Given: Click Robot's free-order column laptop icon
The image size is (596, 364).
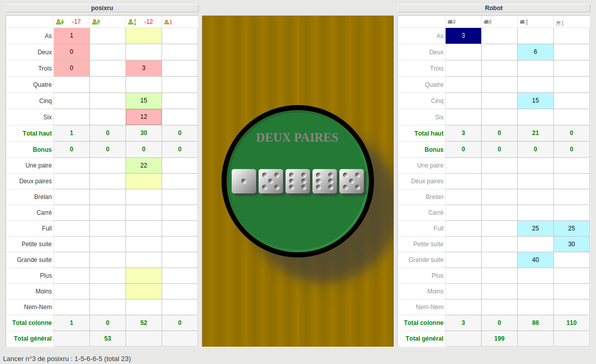Looking at the screenshot, I should click(524, 22).
